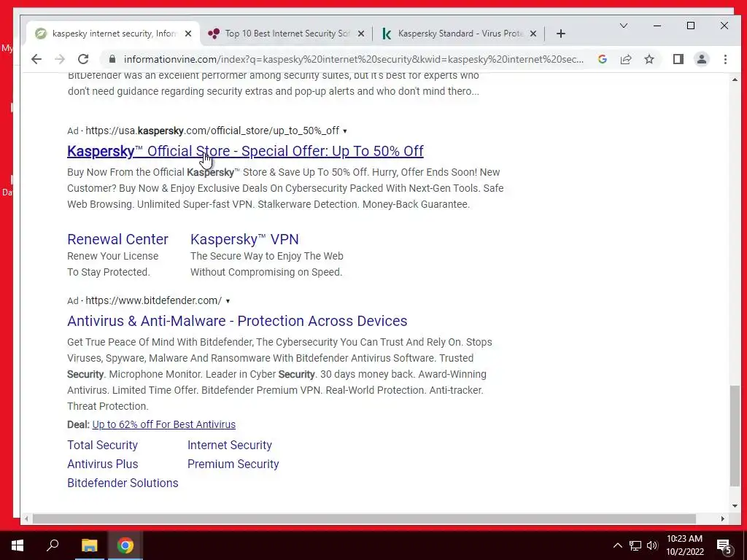
Task: Reload the current page
Action: 83,59
